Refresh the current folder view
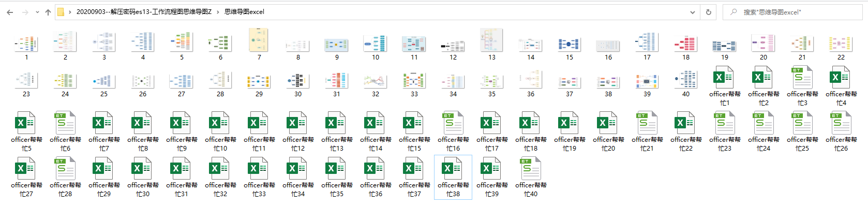This screenshot has width=868, height=206. click(709, 12)
